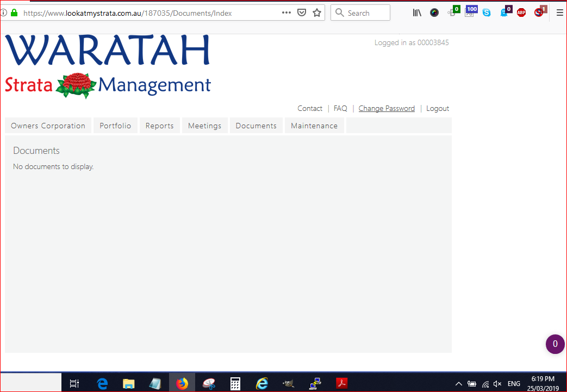
Task: Open Firefox Library icon
Action: (x=417, y=13)
